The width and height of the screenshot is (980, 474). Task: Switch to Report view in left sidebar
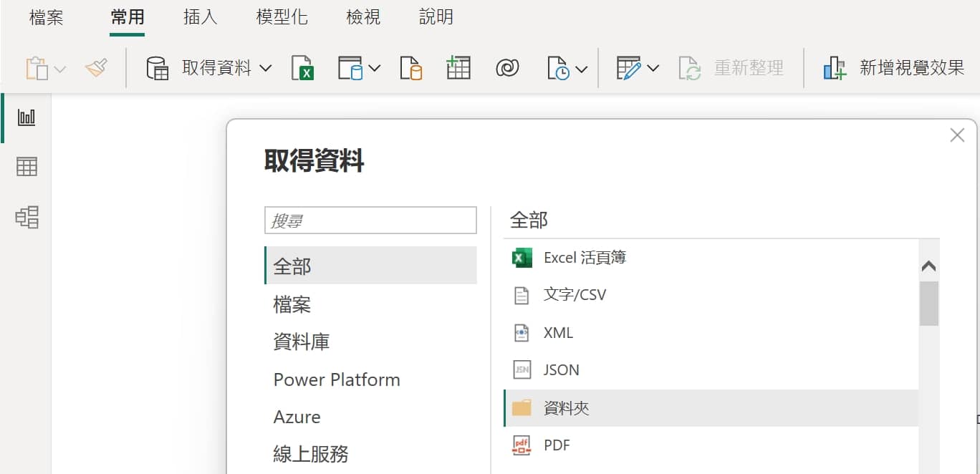[x=27, y=117]
